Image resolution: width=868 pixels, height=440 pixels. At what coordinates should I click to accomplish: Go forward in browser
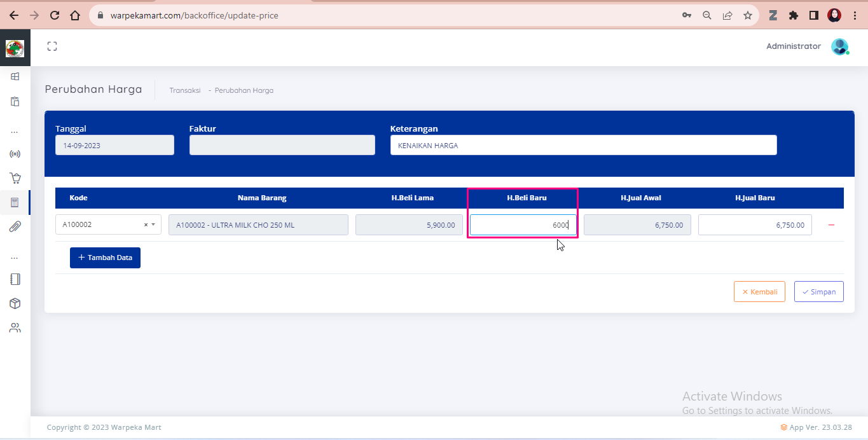point(34,15)
